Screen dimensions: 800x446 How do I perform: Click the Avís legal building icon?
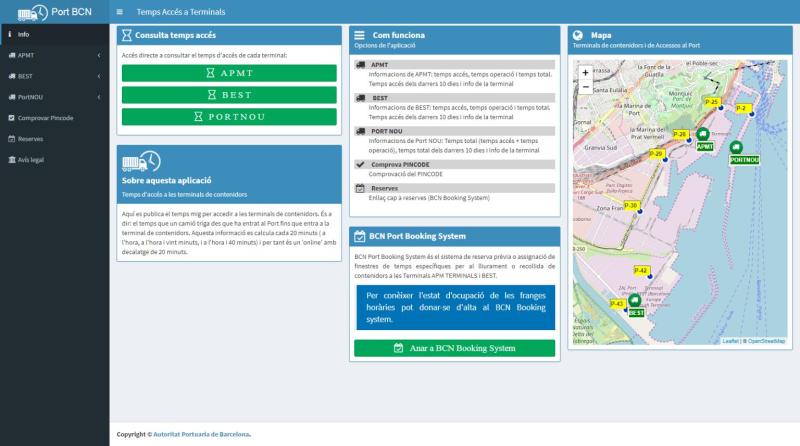pyautogui.click(x=12, y=160)
